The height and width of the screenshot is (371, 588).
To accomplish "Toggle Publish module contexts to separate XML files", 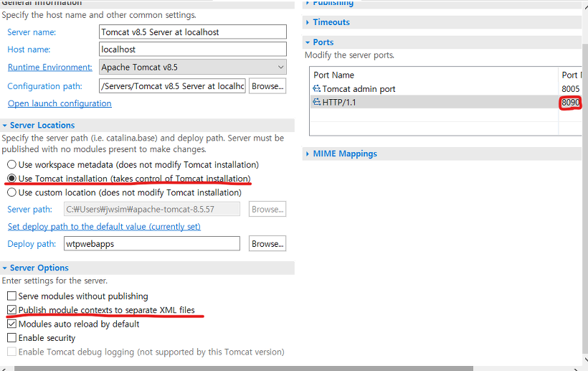I will (11, 310).
